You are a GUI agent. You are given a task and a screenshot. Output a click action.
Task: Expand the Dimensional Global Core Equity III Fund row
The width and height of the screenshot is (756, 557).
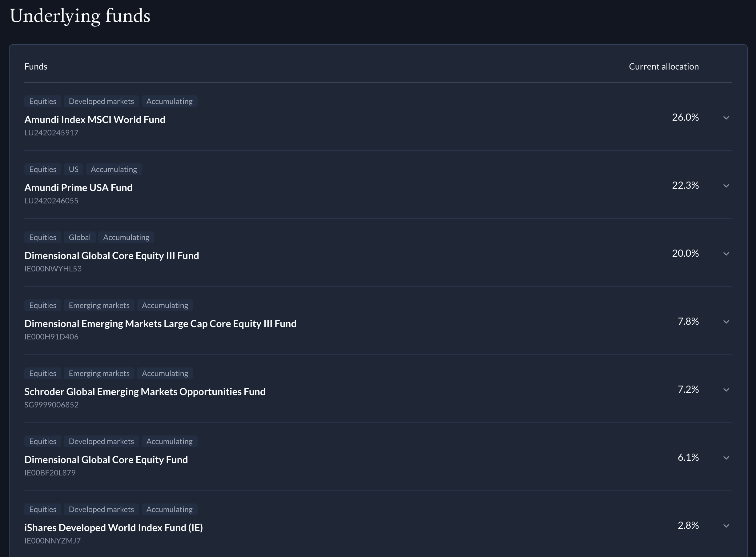pyautogui.click(x=726, y=254)
